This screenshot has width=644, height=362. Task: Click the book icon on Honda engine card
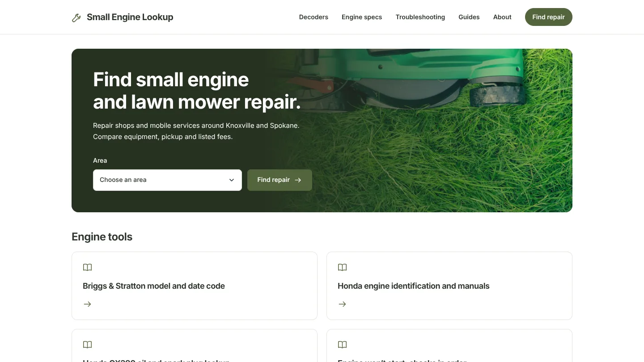point(343,267)
